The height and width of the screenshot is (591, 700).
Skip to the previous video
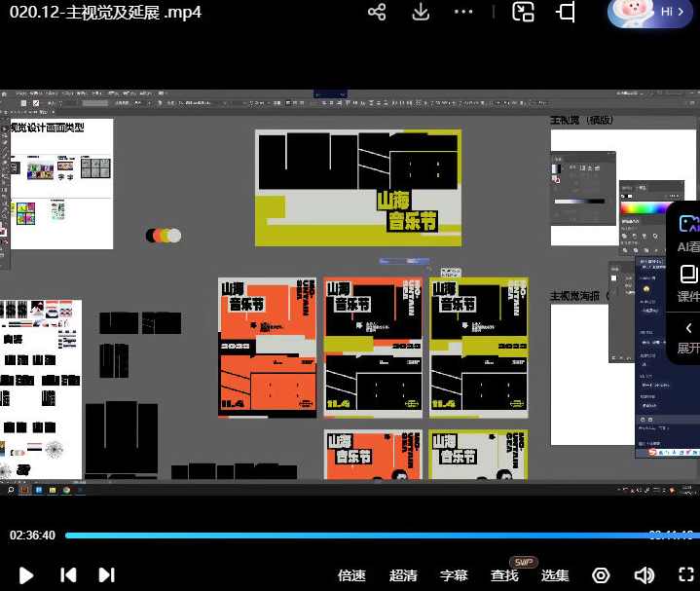pyautogui.click(x=68, y=575)
